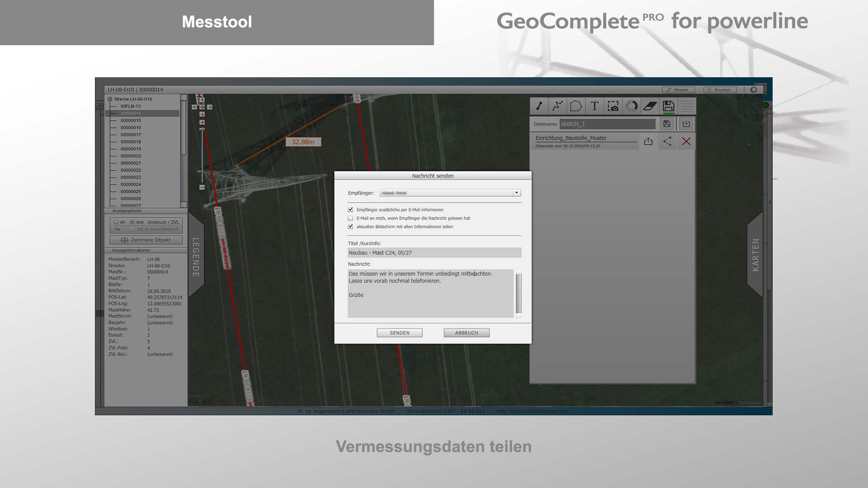This screenshot has width=868, height=488.
Task: Activate the screenshot capture tool
Action: coord(613,106)
